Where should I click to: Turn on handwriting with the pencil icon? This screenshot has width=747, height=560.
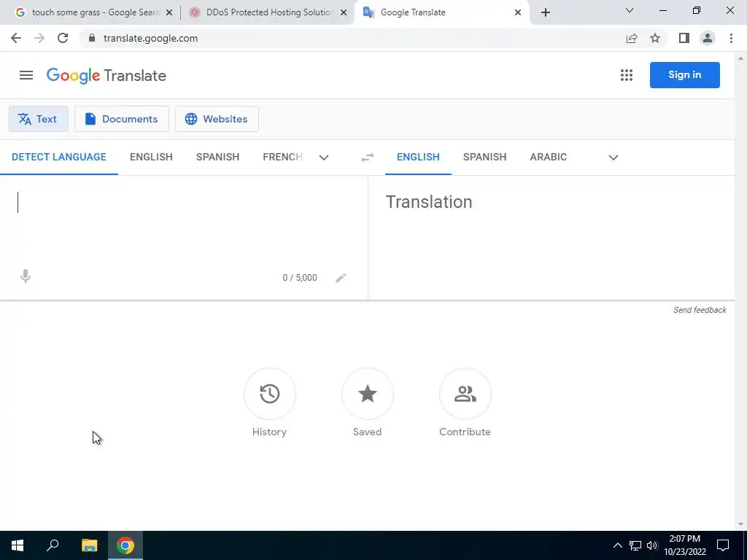click(341, 278)
